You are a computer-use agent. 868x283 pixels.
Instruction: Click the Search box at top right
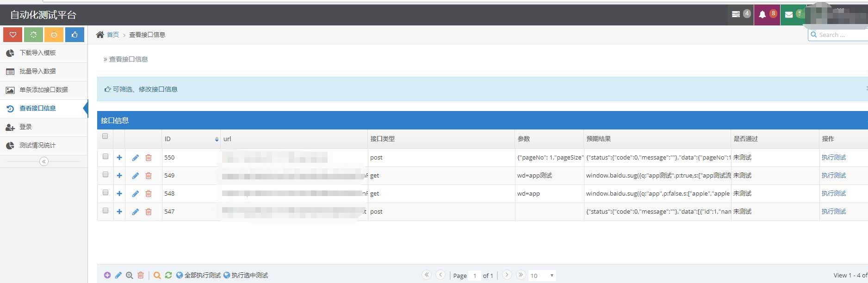tap(838, 35)
